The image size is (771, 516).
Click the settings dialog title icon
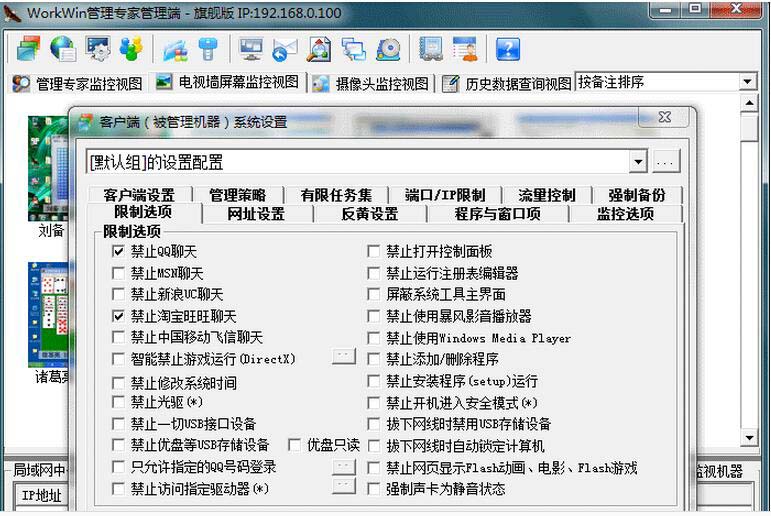[86, 121]
